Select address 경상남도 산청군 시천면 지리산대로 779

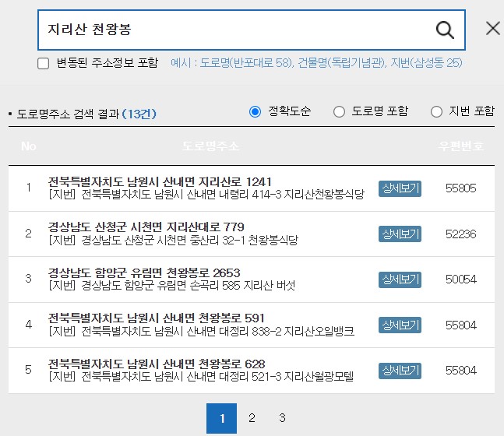(146, 227)
